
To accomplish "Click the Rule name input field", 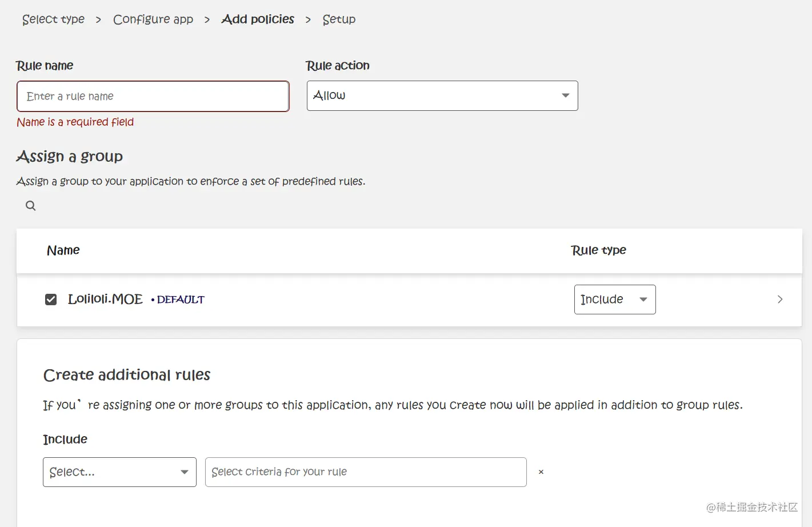I will click(153, 96).
